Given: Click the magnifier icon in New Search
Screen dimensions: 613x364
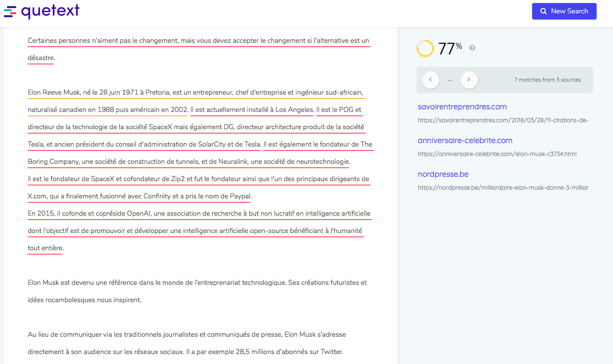Looking at the screenshot, I should click(543, 11).
